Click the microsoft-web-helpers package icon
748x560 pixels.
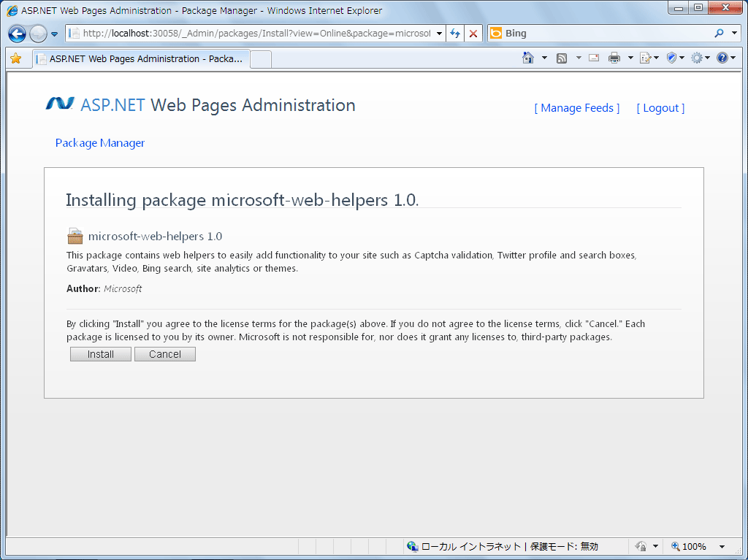tap(74, 235)
